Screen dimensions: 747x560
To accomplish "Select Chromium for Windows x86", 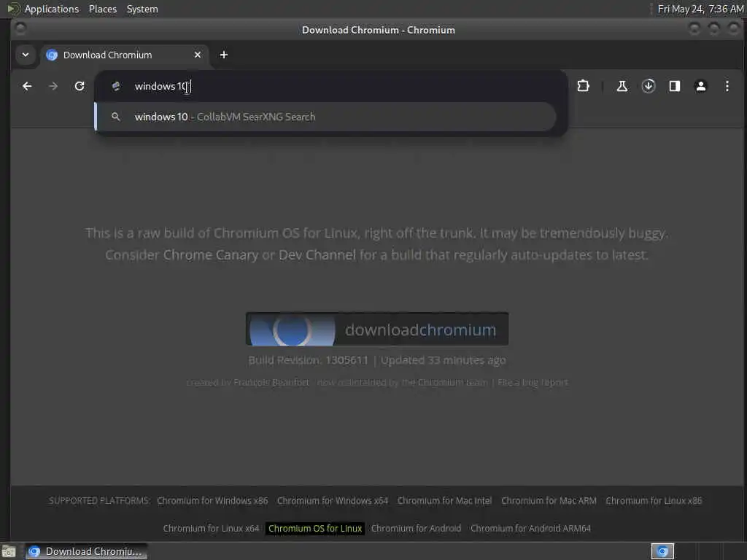I will [212, 501].
